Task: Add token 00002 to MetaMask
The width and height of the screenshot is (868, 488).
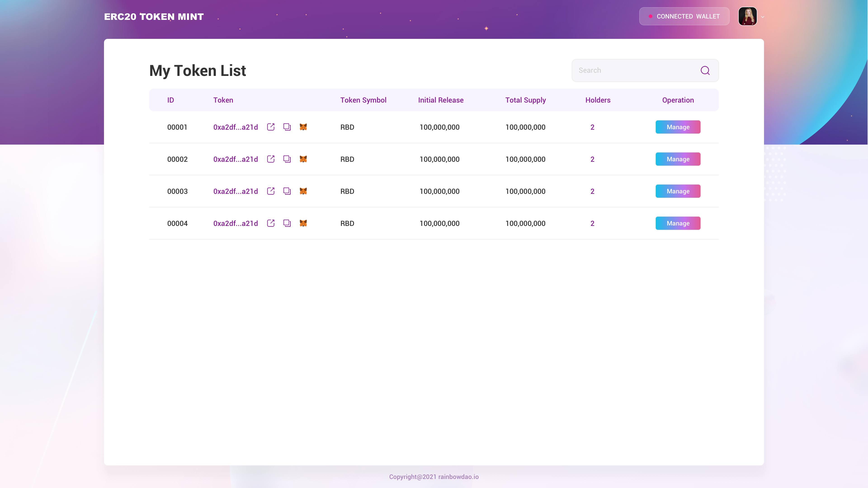Action: click(x=303, y=159)
